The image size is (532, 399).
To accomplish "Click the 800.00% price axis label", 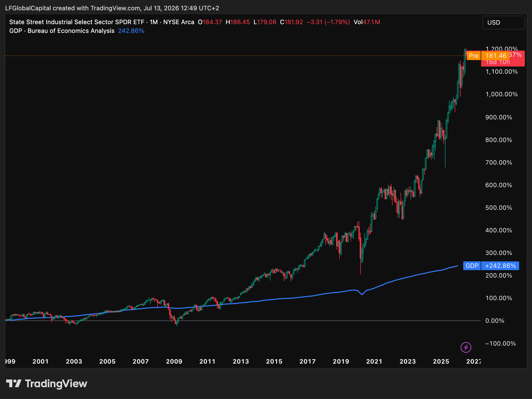I will (x=499, y=140).
